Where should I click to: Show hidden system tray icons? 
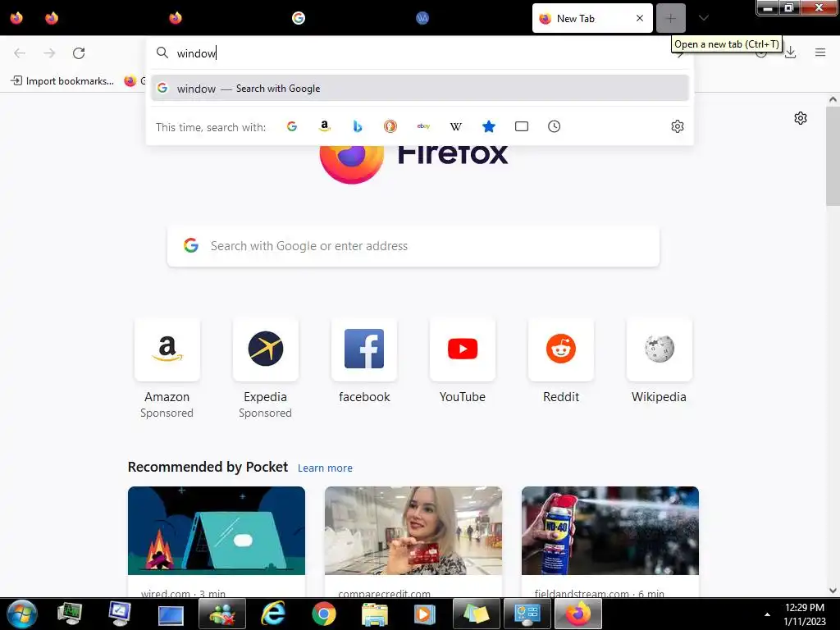[767, 614]
